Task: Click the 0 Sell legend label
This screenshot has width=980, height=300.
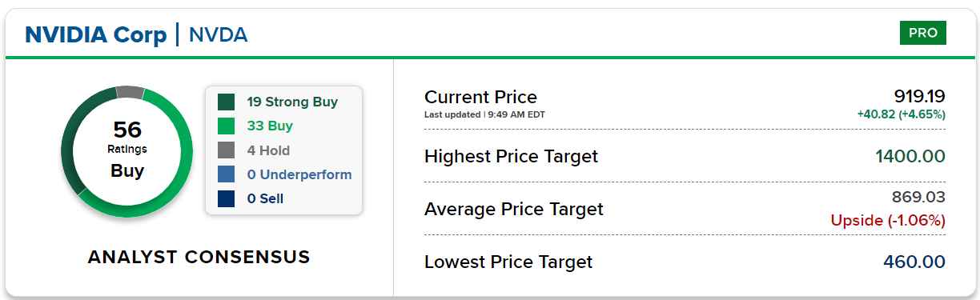Action: pos(265,198)
